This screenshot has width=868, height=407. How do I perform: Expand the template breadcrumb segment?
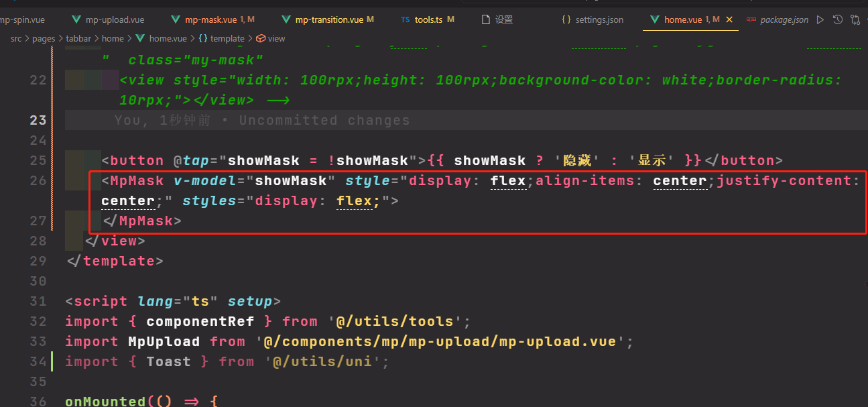click(x=227, y=39)
